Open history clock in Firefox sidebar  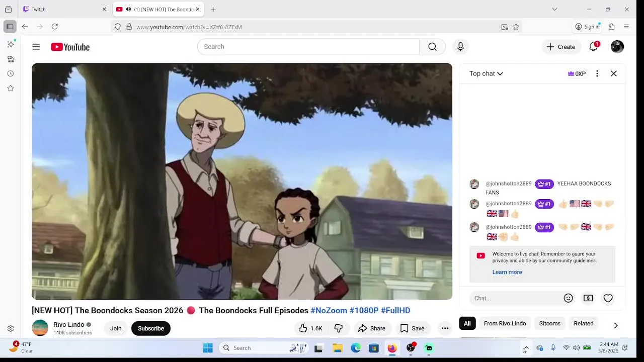pyautogui.click(x=11, y=74)
